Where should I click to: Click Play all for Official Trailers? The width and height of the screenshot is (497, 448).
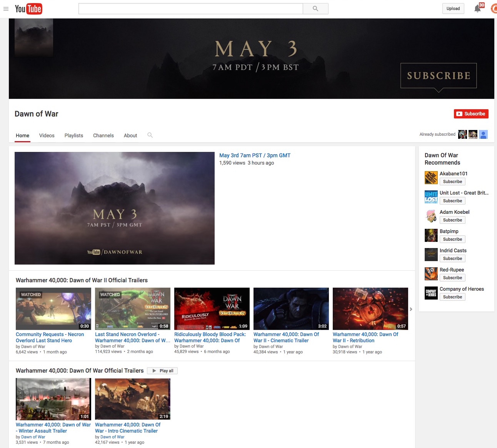coord(162,371)
